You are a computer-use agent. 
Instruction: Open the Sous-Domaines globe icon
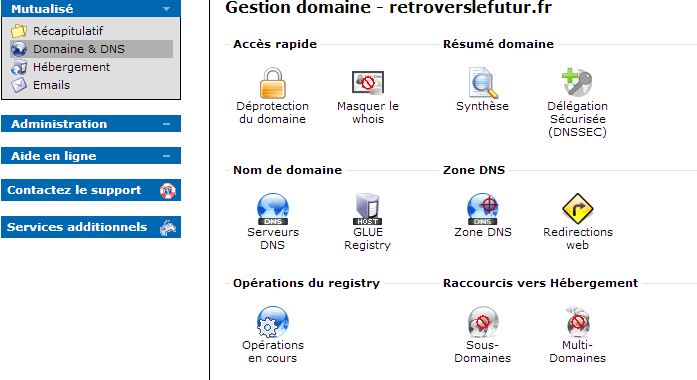(482, 322)
